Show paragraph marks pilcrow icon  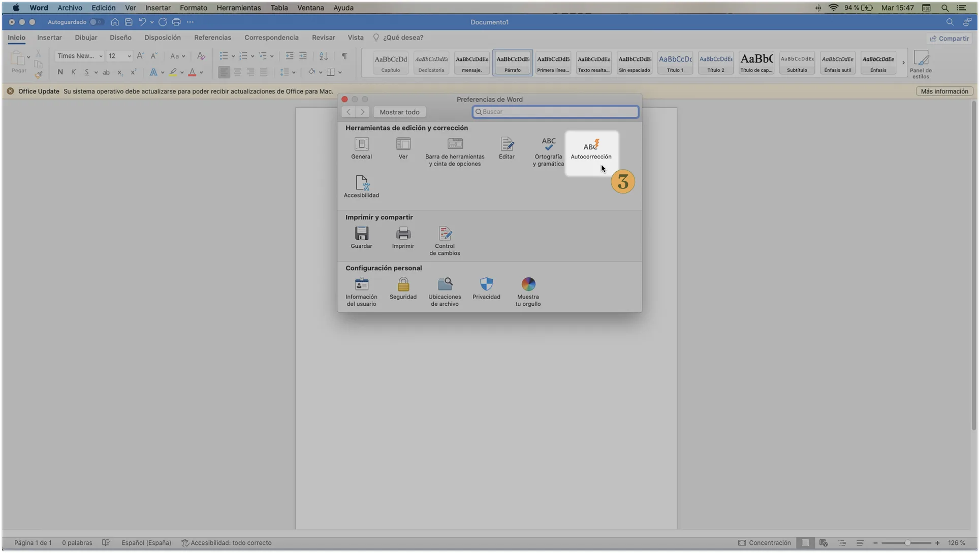(x=344, y=56)
